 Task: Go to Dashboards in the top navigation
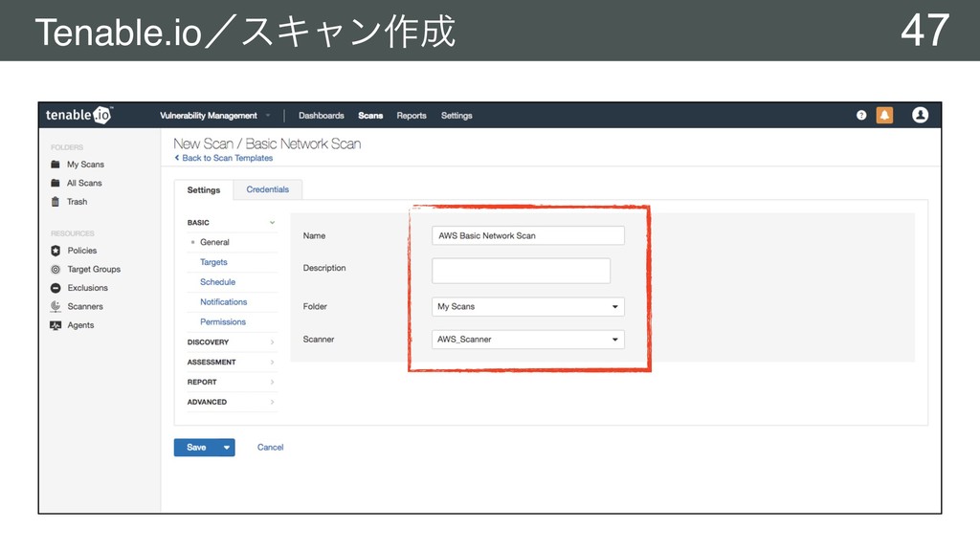click(x=322, y=116)
